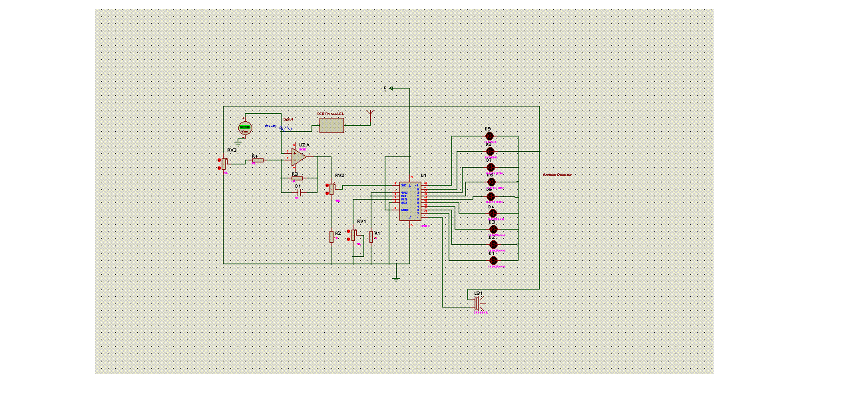Select potentiometer RV1
This screenshot has width=868, height=410.
[354, 235]
